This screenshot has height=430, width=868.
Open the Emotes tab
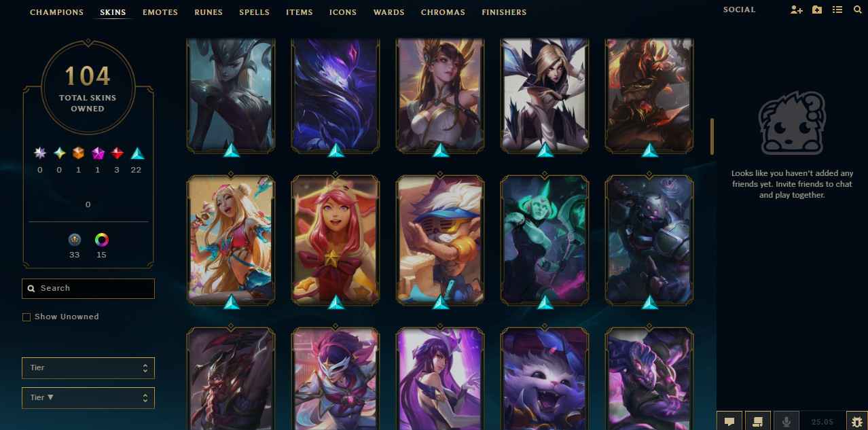(160, 12)
